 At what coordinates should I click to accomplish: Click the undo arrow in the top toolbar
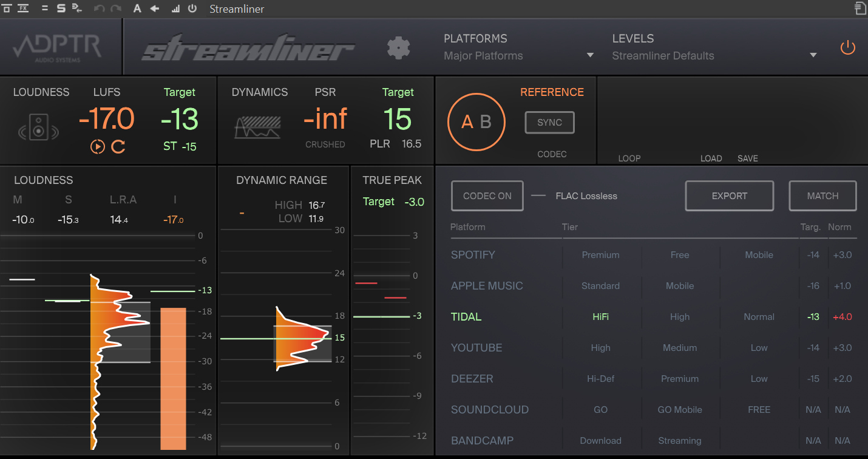[98, 8]
